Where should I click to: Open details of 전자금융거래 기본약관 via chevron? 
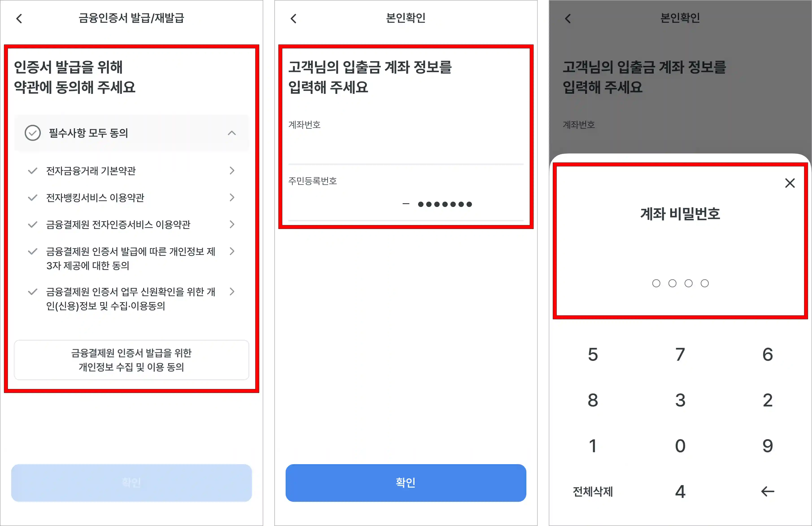232,170
